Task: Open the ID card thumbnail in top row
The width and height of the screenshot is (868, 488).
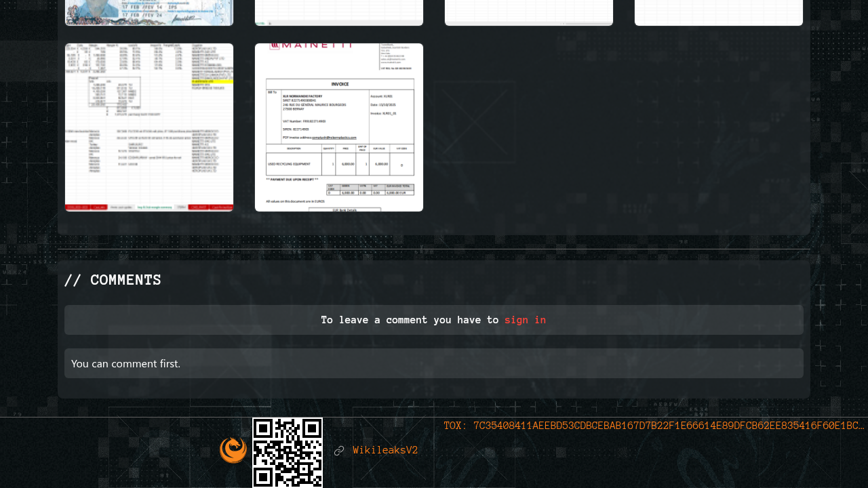Action: click(149, 12)
